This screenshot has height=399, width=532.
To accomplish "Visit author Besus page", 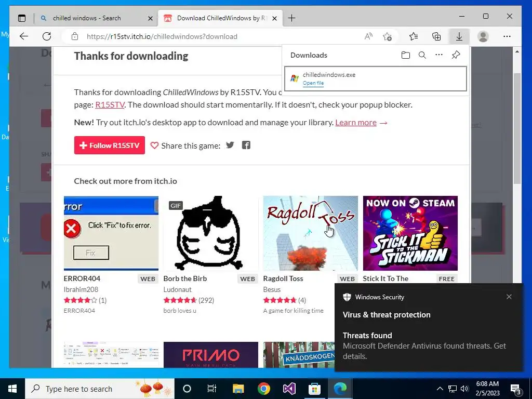I will (x=272, y=289).
